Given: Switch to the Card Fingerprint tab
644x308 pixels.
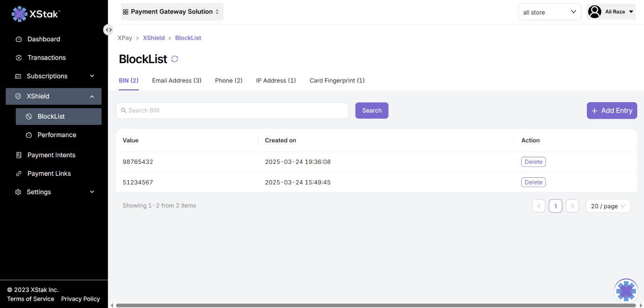Looking at the screenshot, I should 337,81.
